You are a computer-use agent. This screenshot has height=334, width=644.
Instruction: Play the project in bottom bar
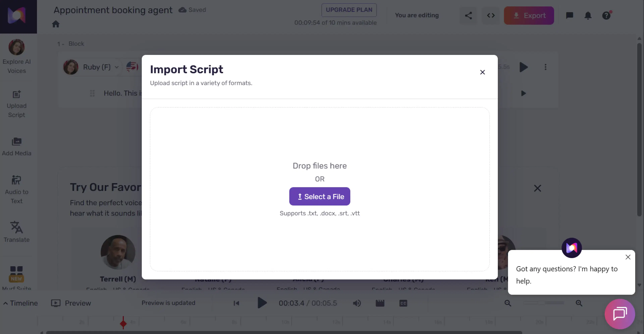tap(262, 303)
